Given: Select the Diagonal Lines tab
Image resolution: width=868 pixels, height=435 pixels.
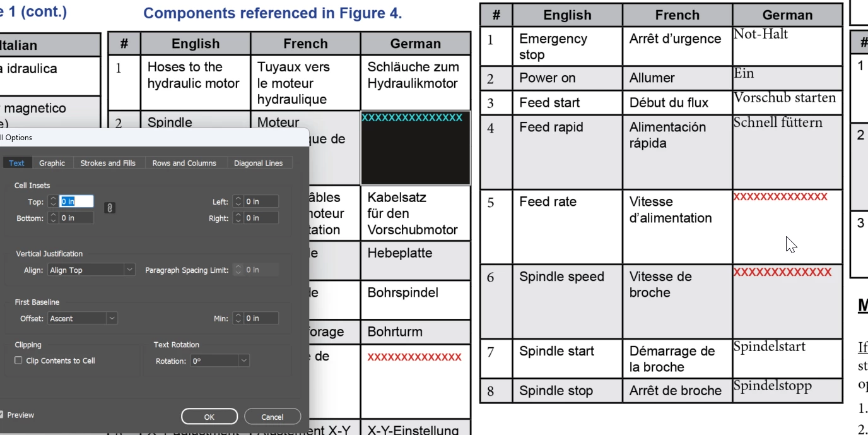Looking at the screenshot, I should point(258,163).
